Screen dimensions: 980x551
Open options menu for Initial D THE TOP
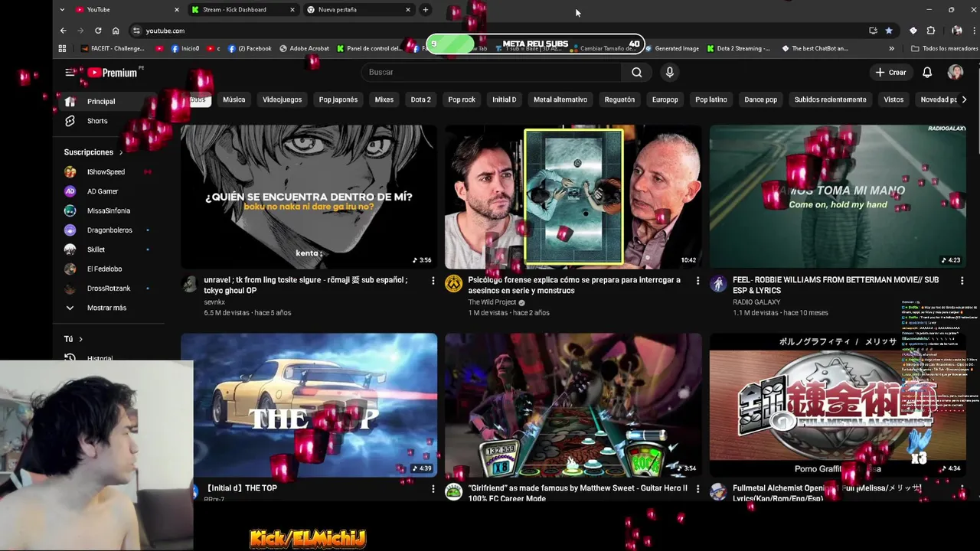click(433, 489)
